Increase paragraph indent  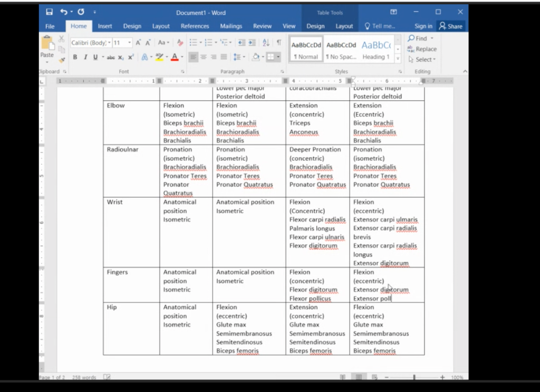pos(252,43)
